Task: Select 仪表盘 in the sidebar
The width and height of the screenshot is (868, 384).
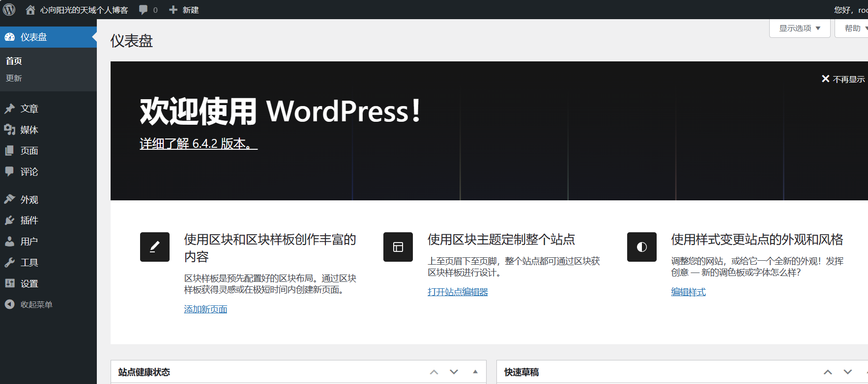Action: point(48,37)
